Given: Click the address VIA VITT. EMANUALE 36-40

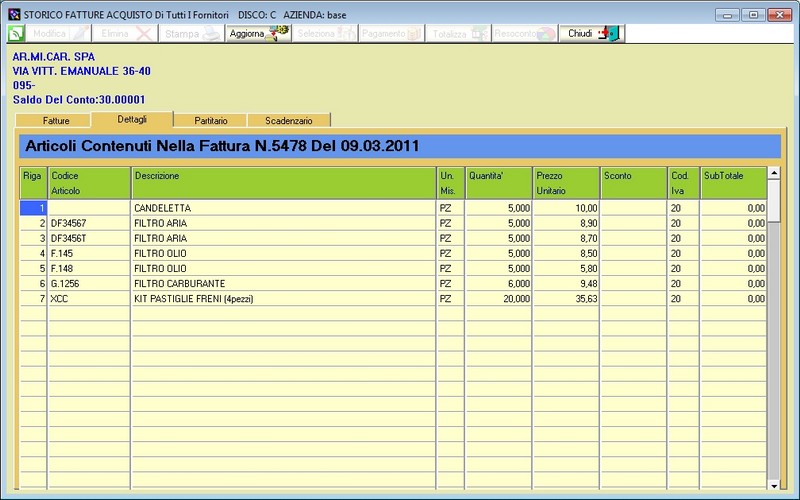Looking at the screenshot, I should [82, 71].
